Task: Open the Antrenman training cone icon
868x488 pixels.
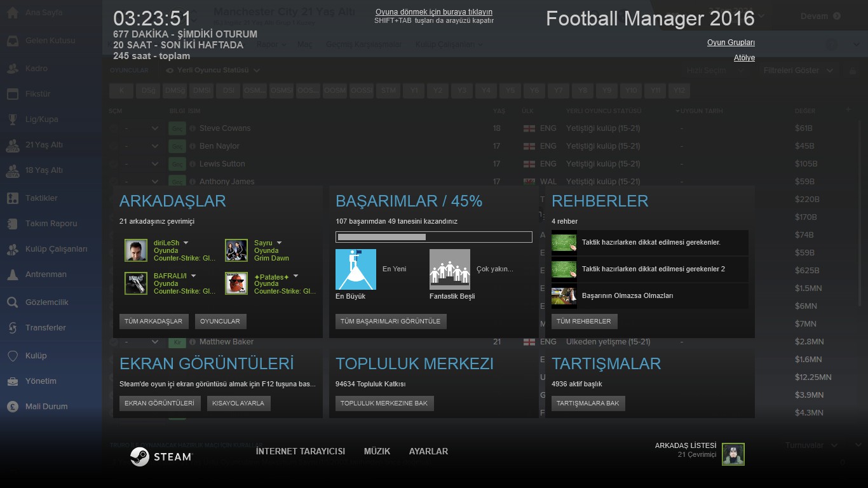Action: (x=13, y=274)
